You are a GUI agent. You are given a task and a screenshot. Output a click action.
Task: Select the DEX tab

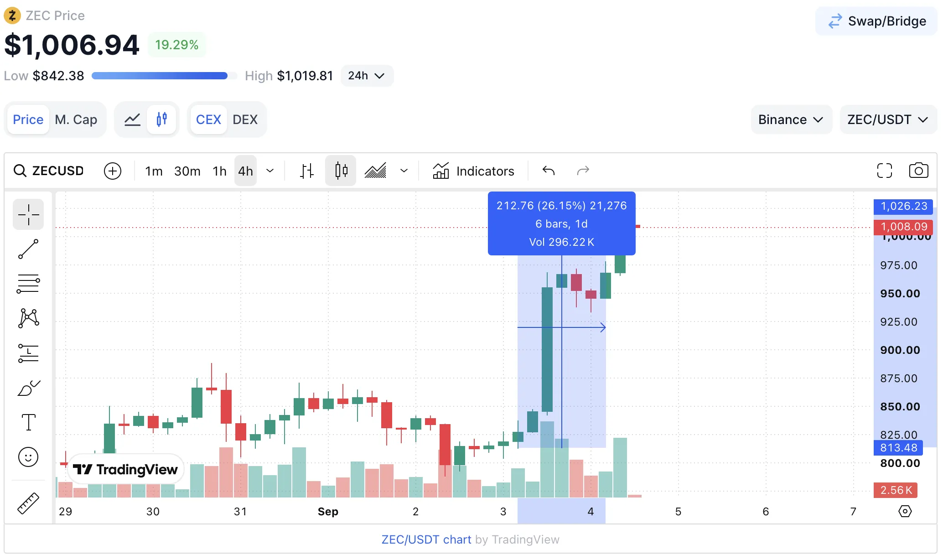pyautogui.click(x=245, y=119)
